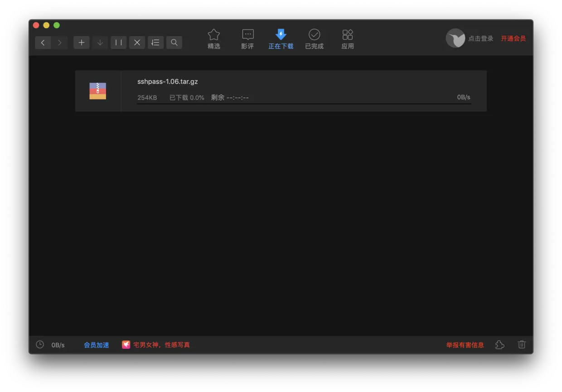Click the 已下载 0.0% status text
Image resolution: width=562 pixels, height=392 pixels.
point(187,97)
